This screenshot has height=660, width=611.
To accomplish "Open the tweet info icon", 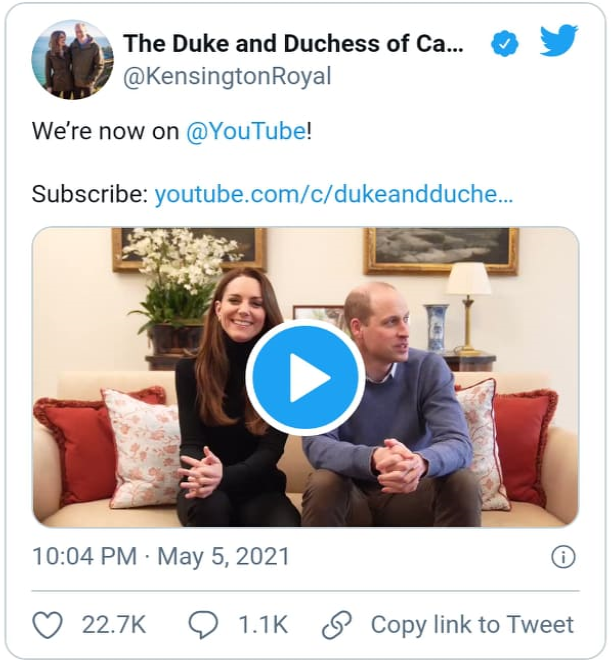I will pyautogui.click(x=563, y=557).
